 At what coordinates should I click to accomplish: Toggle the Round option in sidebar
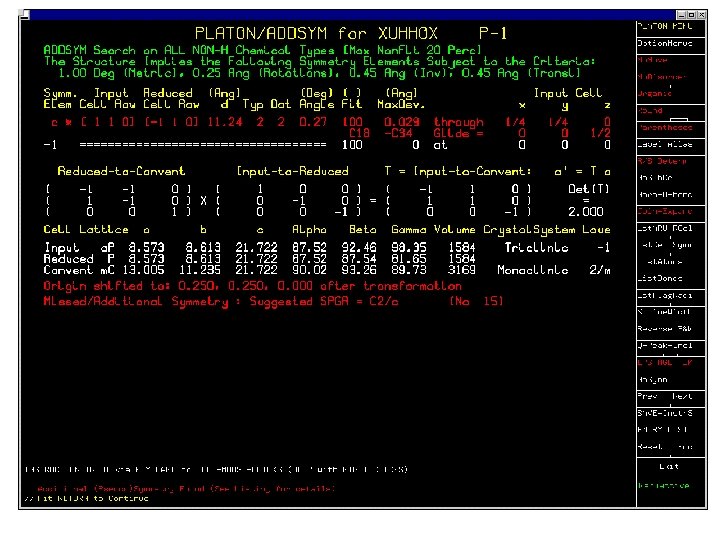coord(650,111)
